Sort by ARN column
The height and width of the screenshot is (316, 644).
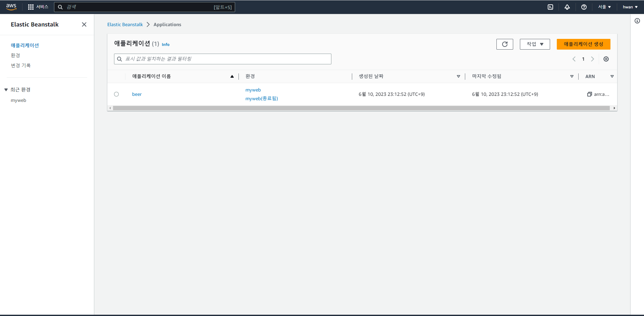coord(612,76)
